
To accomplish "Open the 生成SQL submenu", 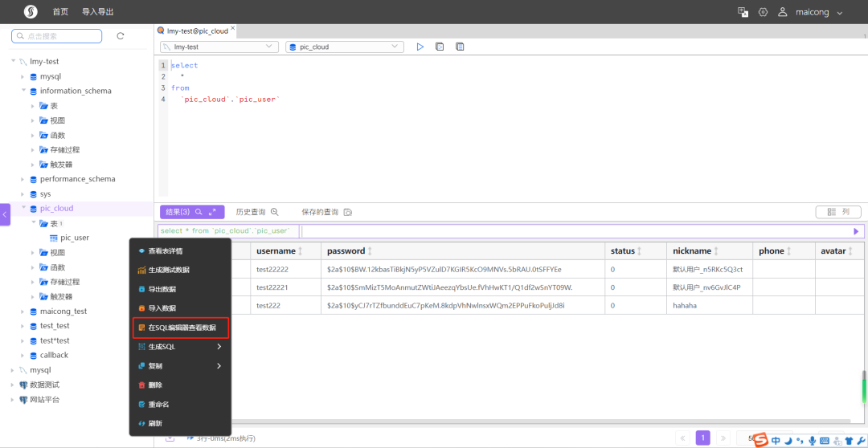I will coord(180,347).
